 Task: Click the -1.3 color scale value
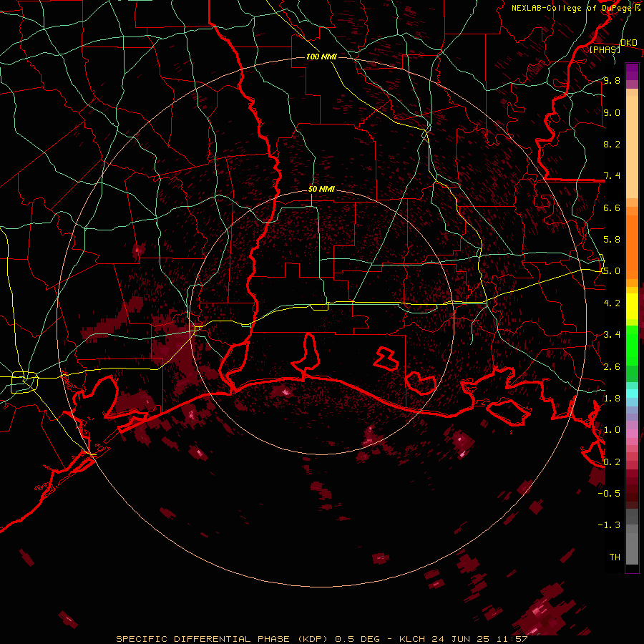(609, 525)
